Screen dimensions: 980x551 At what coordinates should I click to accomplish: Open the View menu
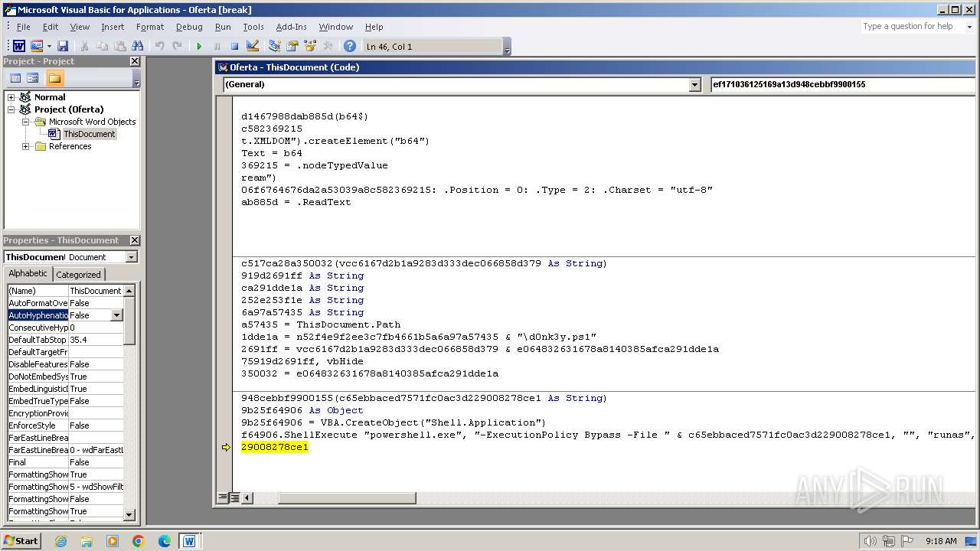80,27
